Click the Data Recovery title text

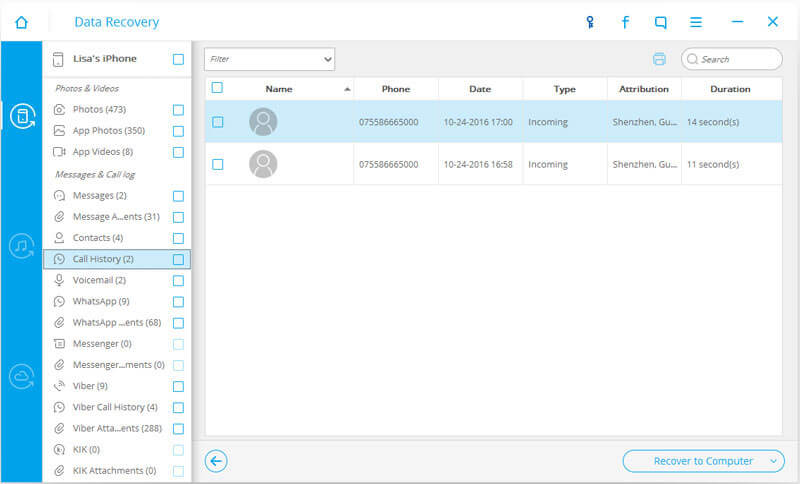tap(116, 22)
